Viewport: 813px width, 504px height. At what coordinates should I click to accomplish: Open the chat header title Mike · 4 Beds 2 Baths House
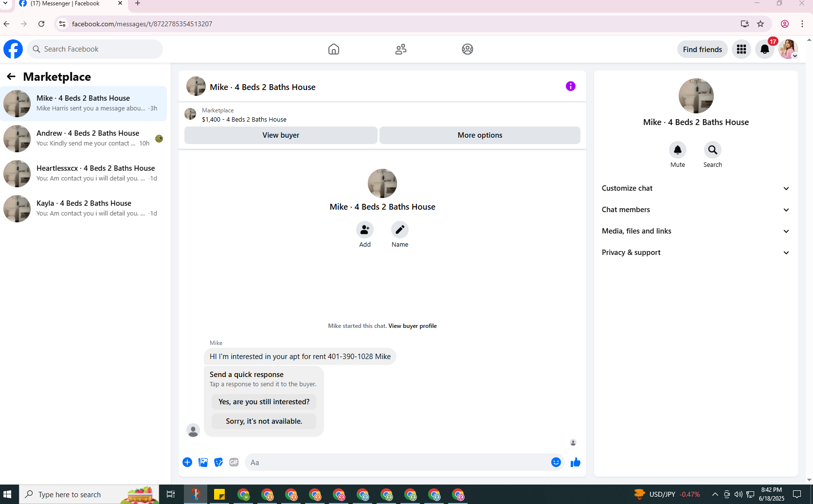pos(263,87)
